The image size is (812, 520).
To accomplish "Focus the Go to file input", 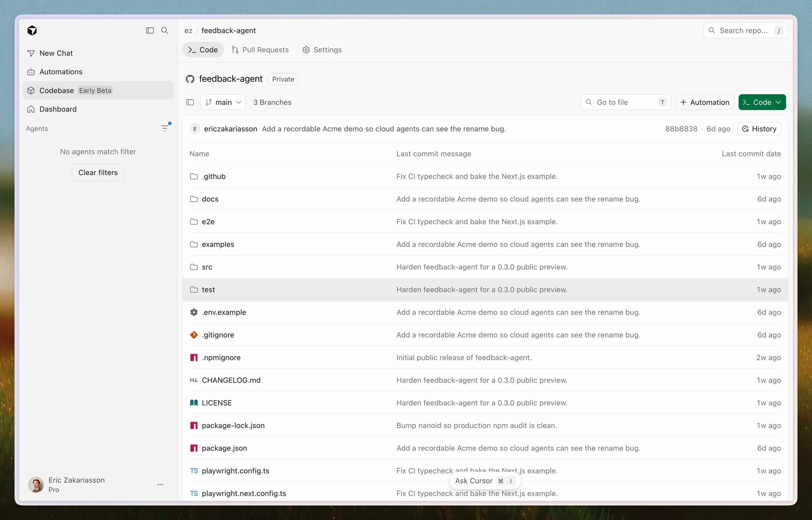I will pos(626,102).
